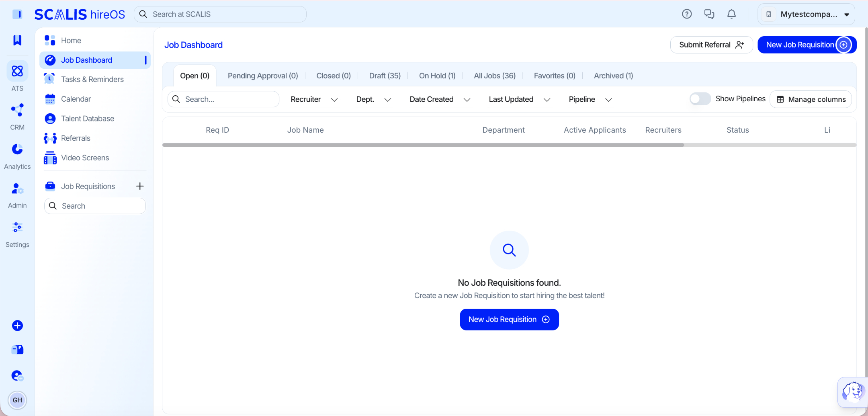Click the Search at SCALIS field
868x416 pixels.
[x=220, y=14]
